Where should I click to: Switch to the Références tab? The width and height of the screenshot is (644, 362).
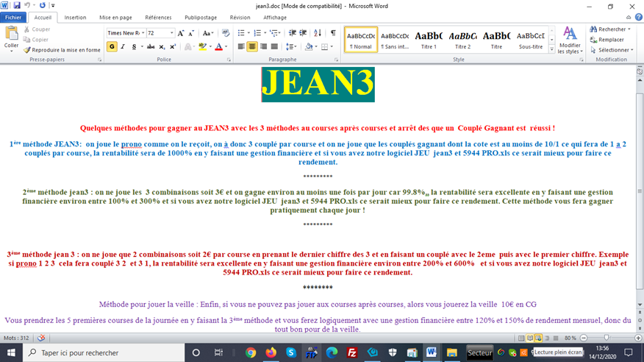click(158, 17)
